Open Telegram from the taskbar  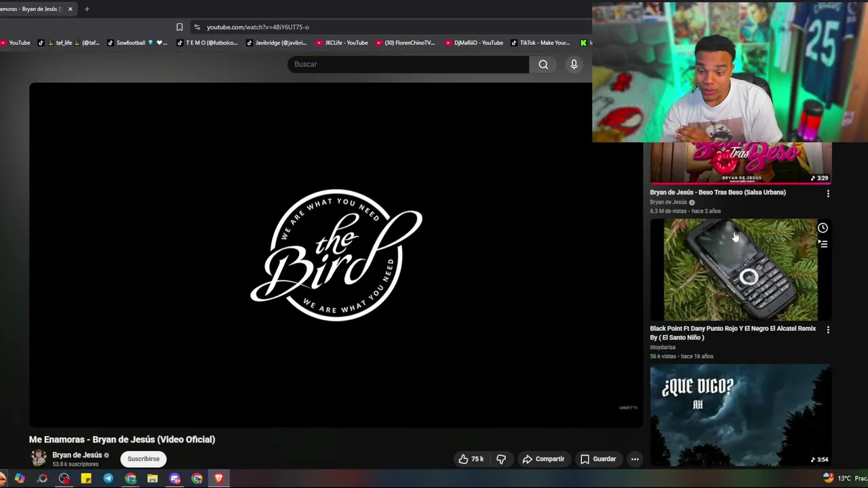[x=108, y=479]
